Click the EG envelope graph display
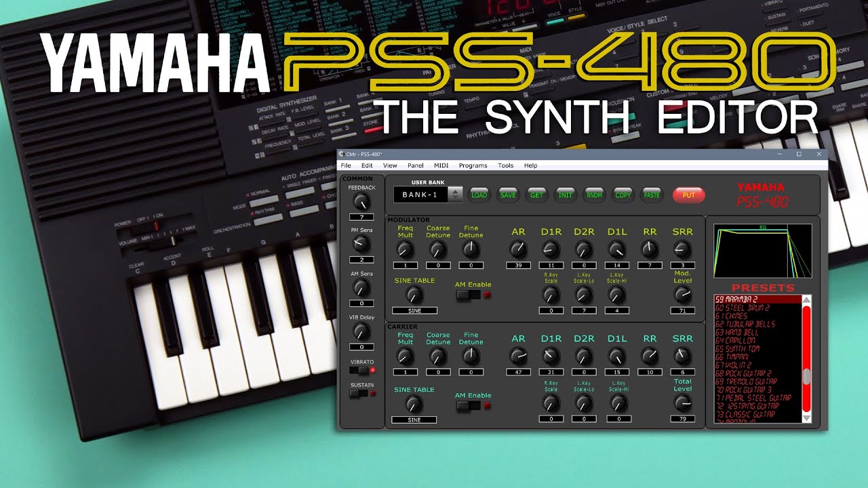 pos(762,250)
